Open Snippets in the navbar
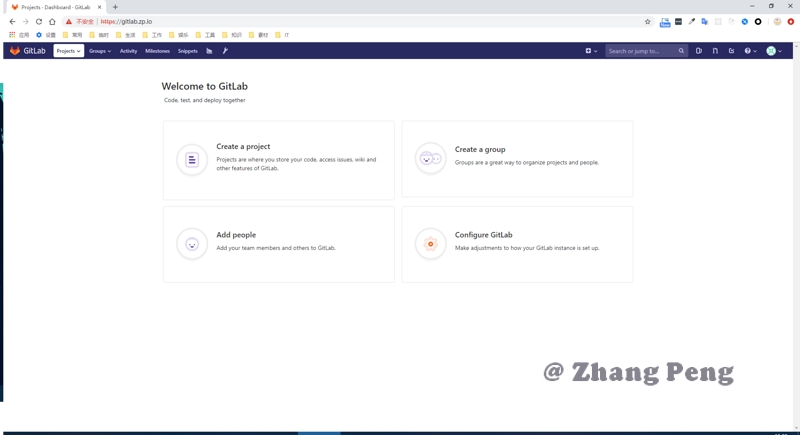This screenshot has height=435, width=800. 187,51
